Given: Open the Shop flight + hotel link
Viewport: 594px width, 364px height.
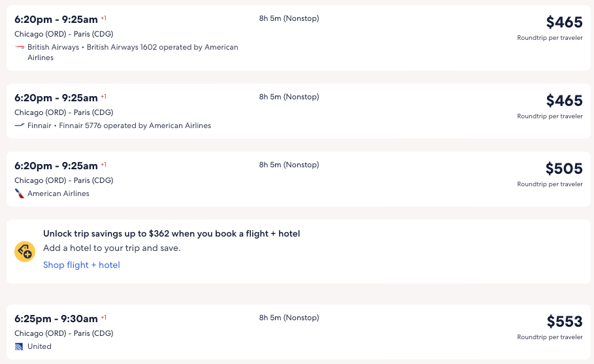Looking at the screenshot, I should click(x=82, y=265).
